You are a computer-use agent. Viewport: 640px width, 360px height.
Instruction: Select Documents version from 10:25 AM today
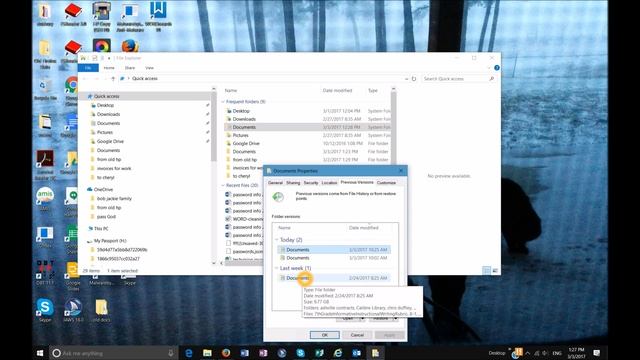(x=333, y=249)
